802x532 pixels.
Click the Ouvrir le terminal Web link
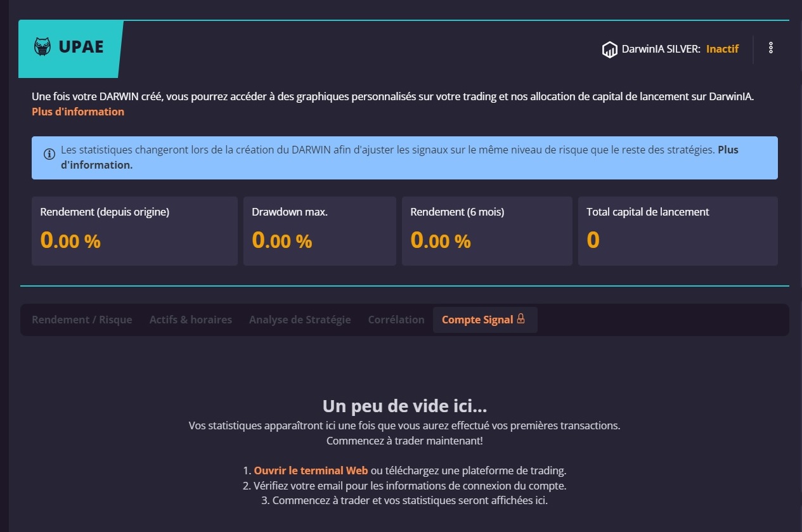pyautogui.click(x=311, y=471)
